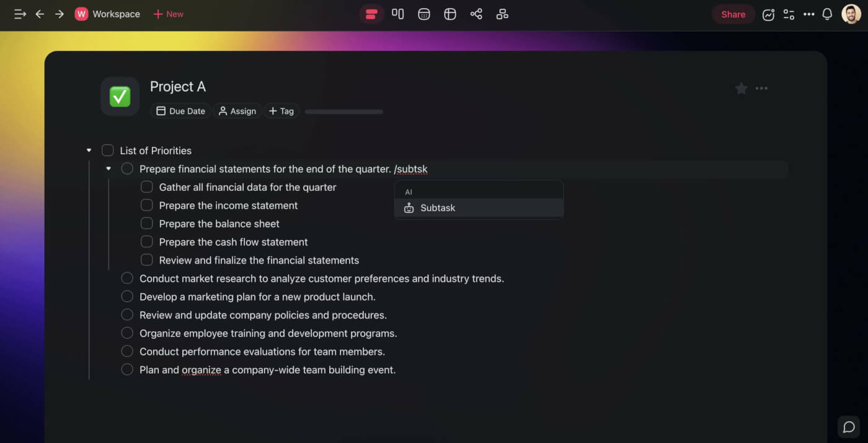Open the filter settings icon

pos(789,14)
